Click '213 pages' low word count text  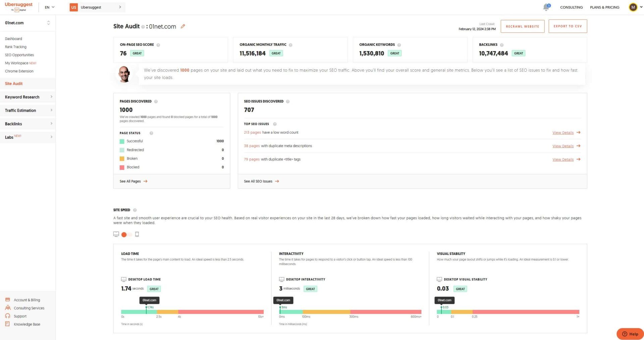252,132
